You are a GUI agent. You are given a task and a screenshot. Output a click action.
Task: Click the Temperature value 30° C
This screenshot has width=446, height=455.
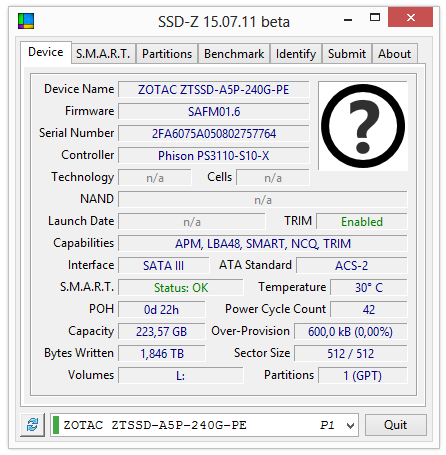point(369,288)
